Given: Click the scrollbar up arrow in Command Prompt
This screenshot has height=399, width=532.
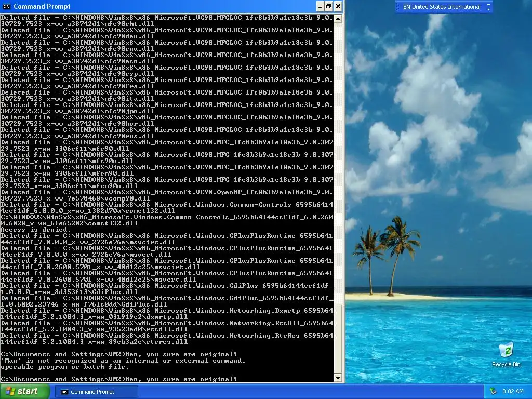Looking at the screenshot, I should [x=338, y=18].
